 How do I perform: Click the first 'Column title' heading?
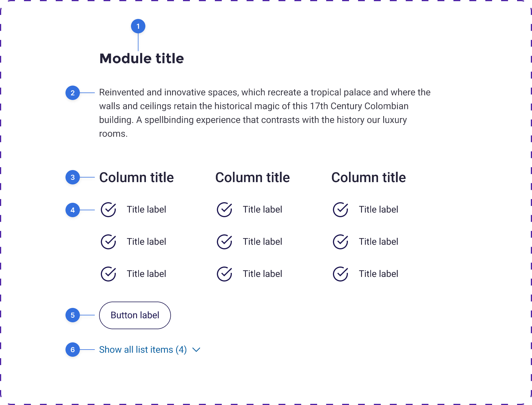click(x=136, y=178)
